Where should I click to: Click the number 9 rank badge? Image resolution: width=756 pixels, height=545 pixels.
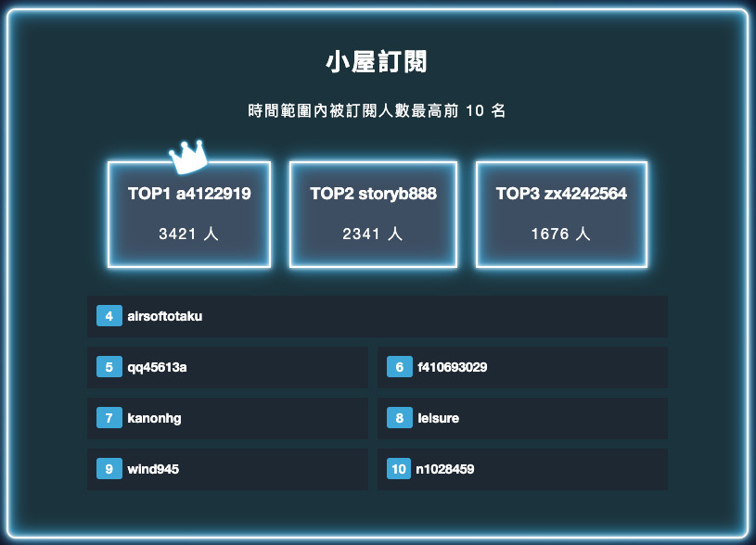(x=109, y=469)
